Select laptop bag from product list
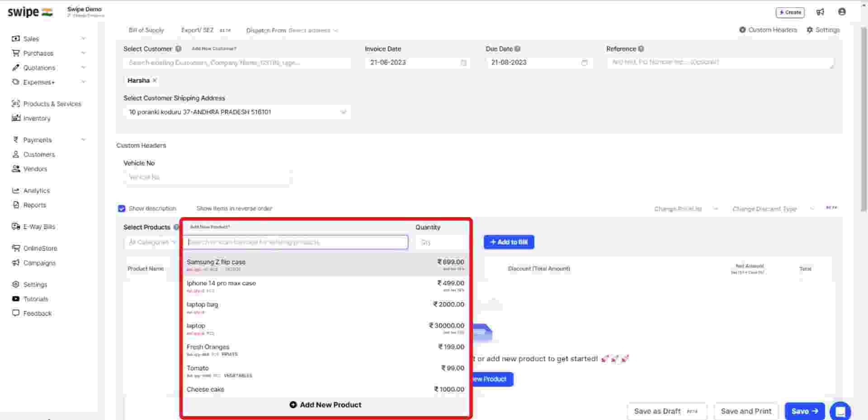868x420 pixels. (325, 308)
